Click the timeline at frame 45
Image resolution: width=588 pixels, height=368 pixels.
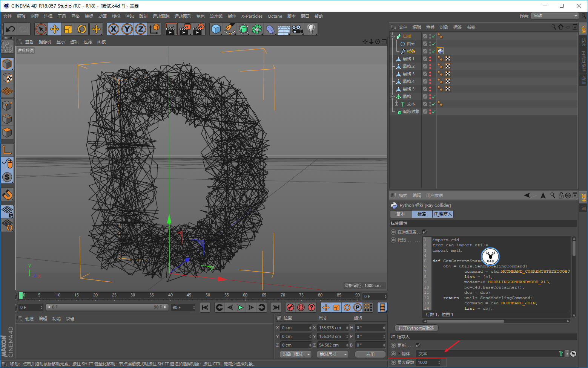tap(189, 296)
